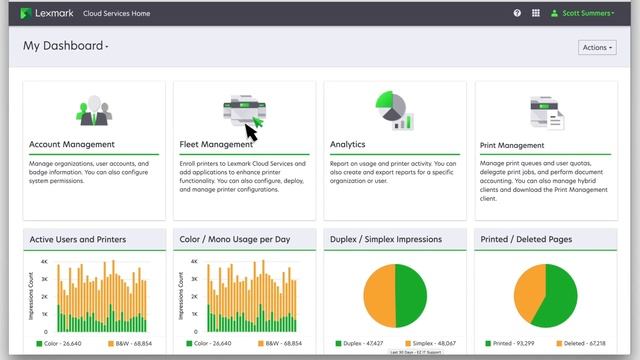Click the Lexmark brand name
This screenshot has width=640, height=360.
click(54, 13)
